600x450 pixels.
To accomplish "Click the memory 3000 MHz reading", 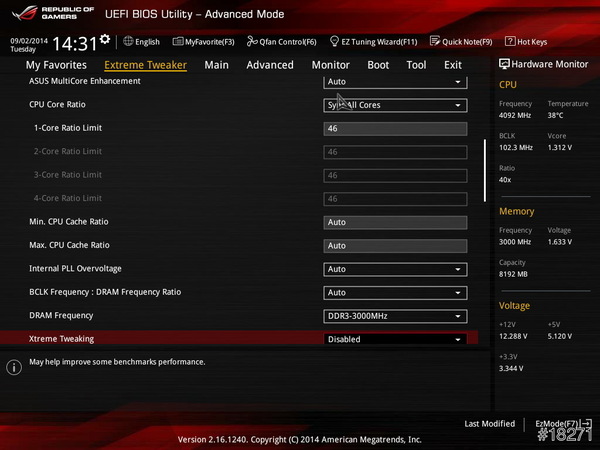I will (515, 242).
